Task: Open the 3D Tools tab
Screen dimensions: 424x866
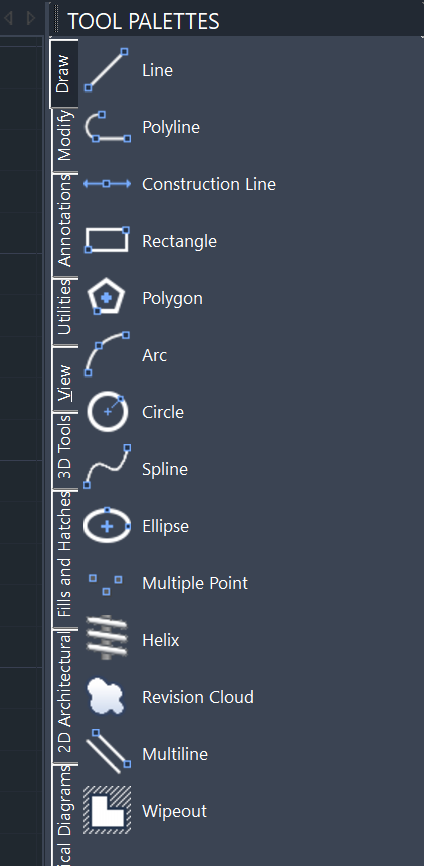Action: pyautogui.click(x=65, y=447)
